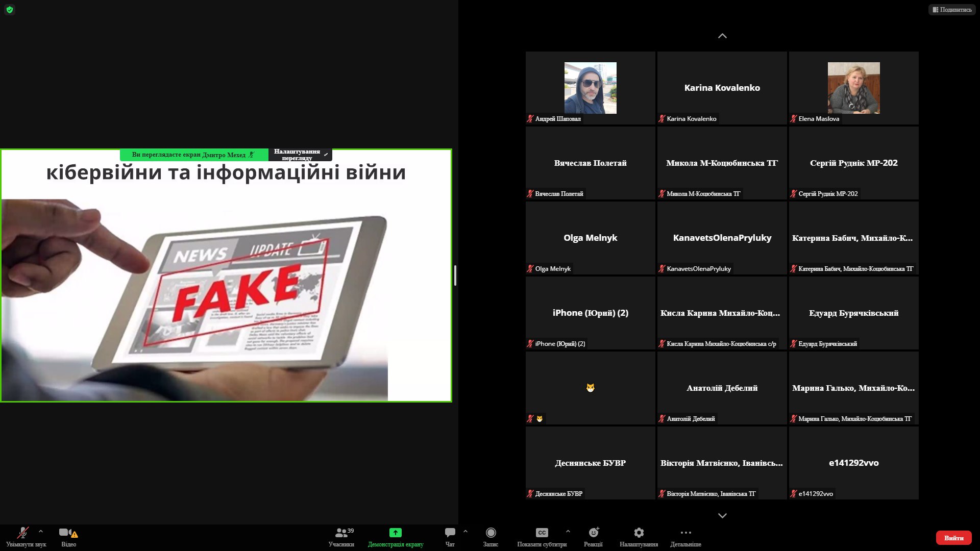Click the divider handle between screen and gallery

[x=455, y=275]
